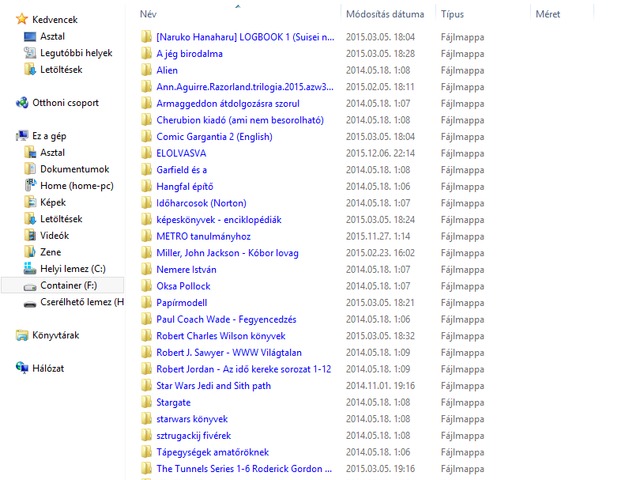Sort by the Típus column header
The width and height of the screenshot is (640, 480).
click(452, 14)
